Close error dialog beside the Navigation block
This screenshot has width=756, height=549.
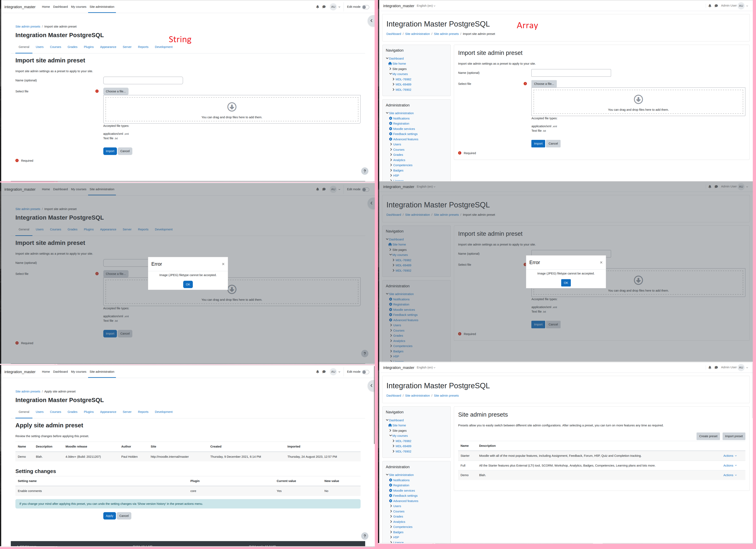pyautogui.click(x=601, y=262)
